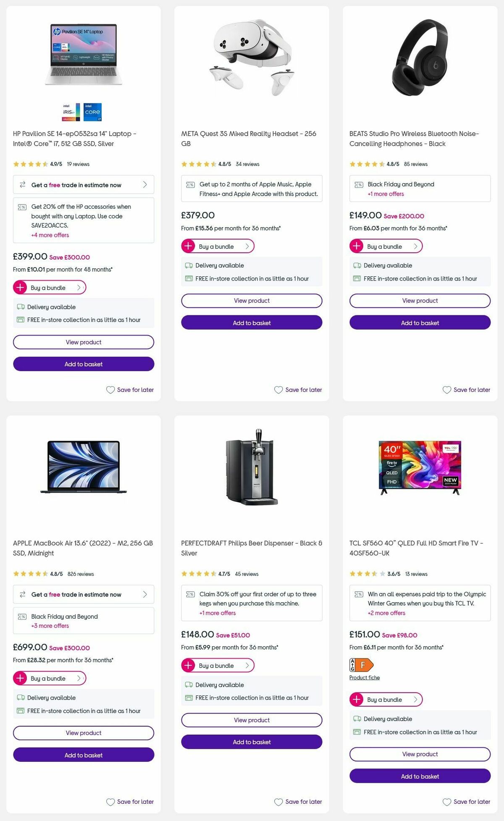This screenshot has height=821, width=504.
Task: Click the delivery truck icon on Beats headphones card
Action: pyautogui.click(x=357, y=265)
